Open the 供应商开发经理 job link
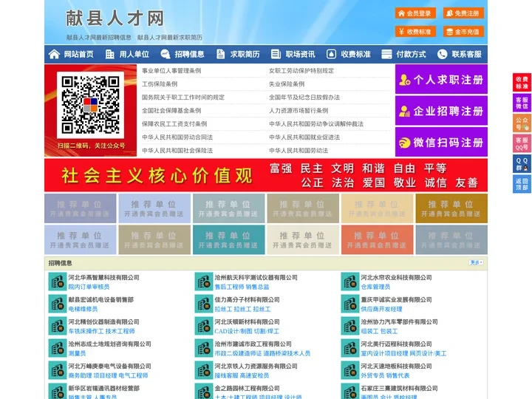This screenshot has height=399, width=532. click(x=381, y=309)
